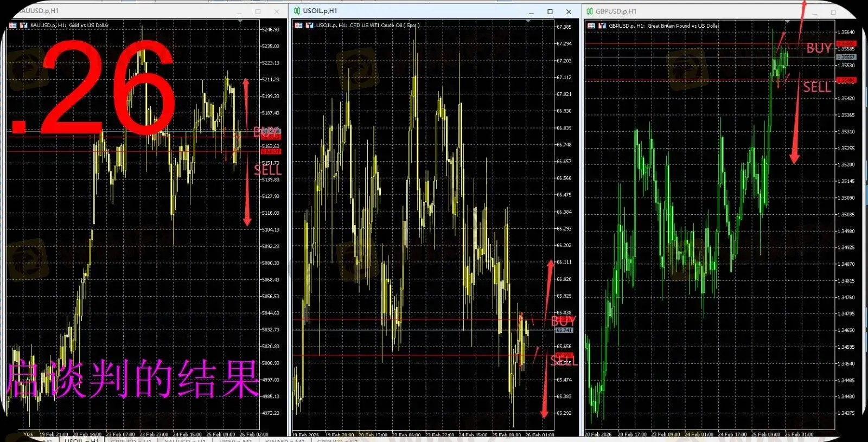Click the candlestick icon in the GBPUSD.p,H1 title bar

click(x=590, y=11)
